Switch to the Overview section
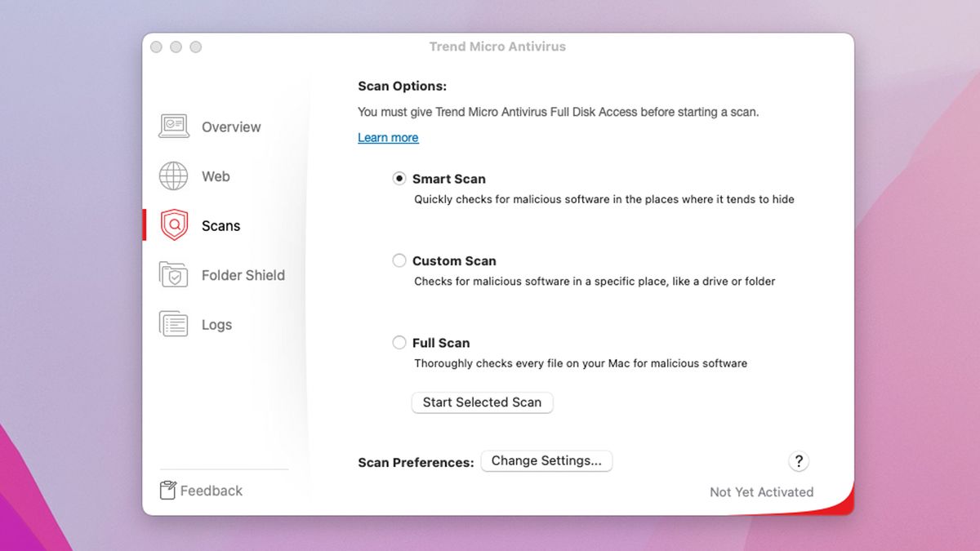Image resolution: width=980 pixels, height=551 pixels. 231,127
